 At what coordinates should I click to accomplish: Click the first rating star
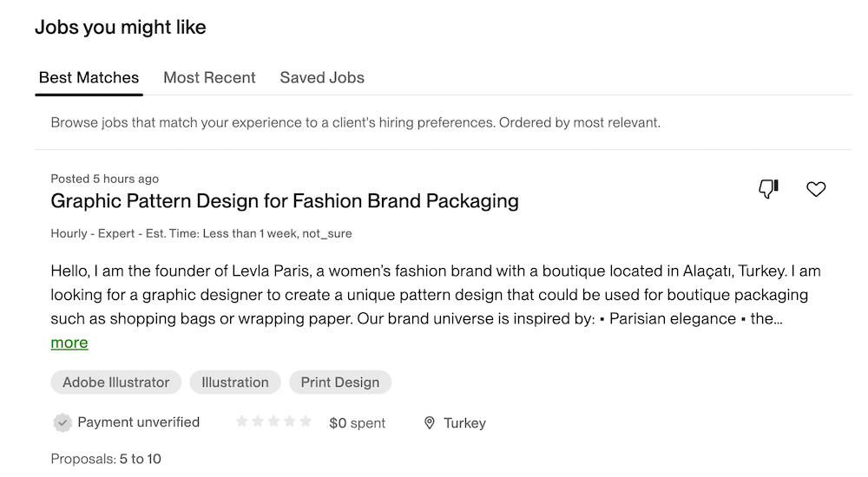(x=242, y=421)
